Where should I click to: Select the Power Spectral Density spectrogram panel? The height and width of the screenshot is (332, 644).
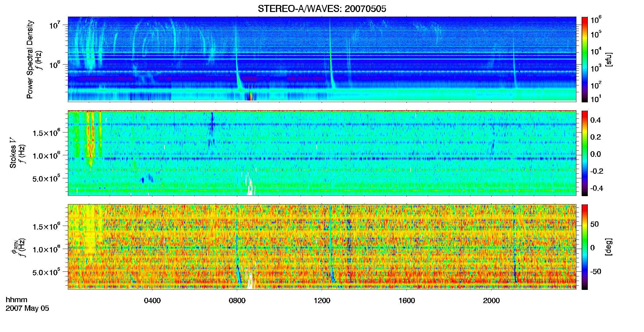pos(322,59)
